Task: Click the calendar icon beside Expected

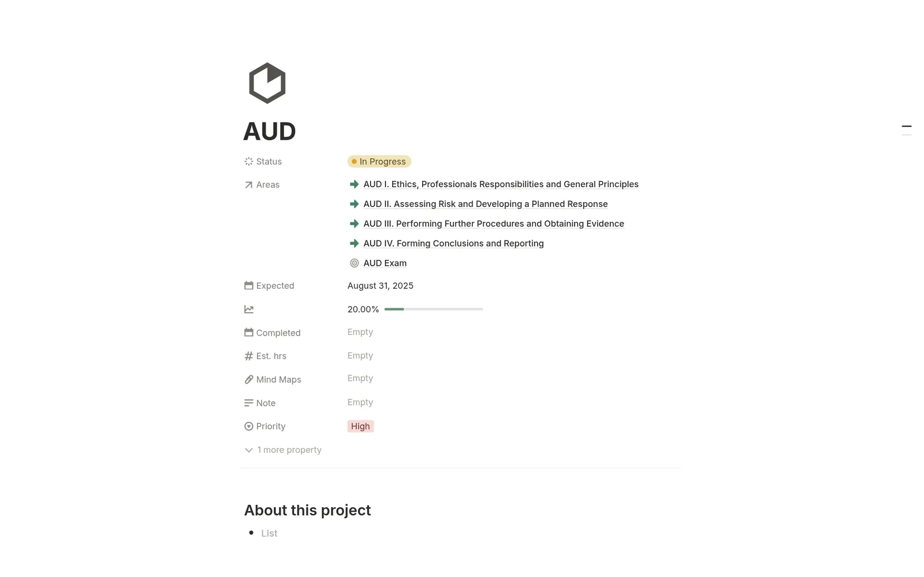Action: (x=249, y=285)
